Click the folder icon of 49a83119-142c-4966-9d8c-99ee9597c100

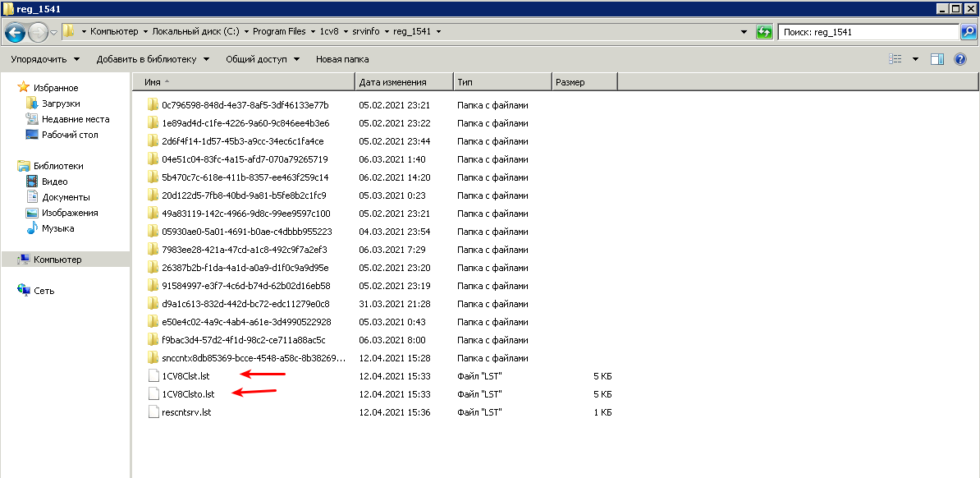pyautogui.click(x=153, y=214)
